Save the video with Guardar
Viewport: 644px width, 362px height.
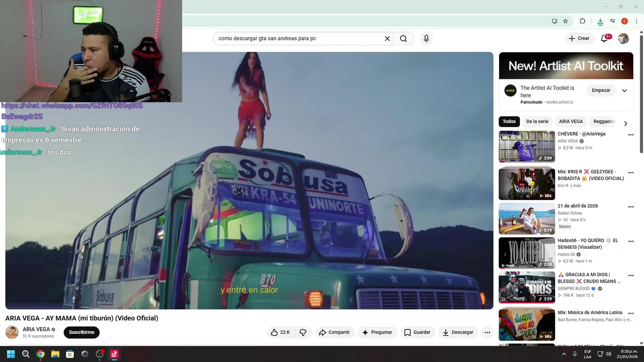418,332
